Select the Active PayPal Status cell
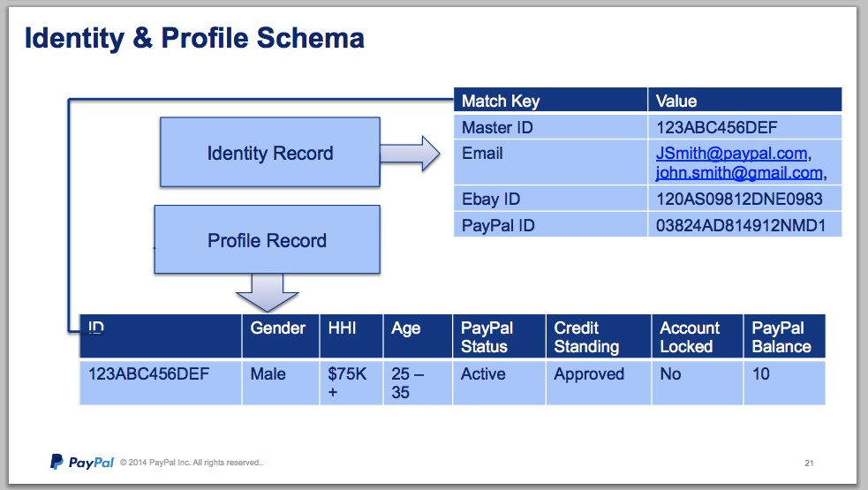Image resolution: width=868 pixels, height=490 pixels. click(x=483, y=374)
